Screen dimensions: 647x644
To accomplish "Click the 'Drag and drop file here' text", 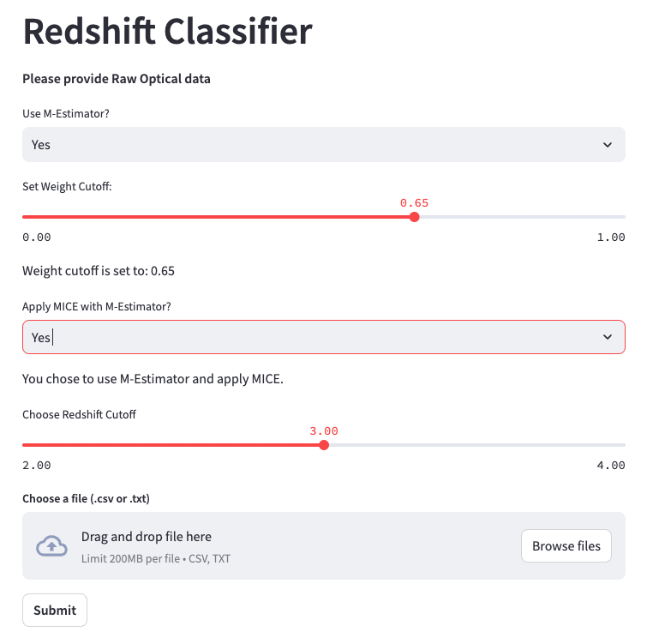I will (147, 537).
